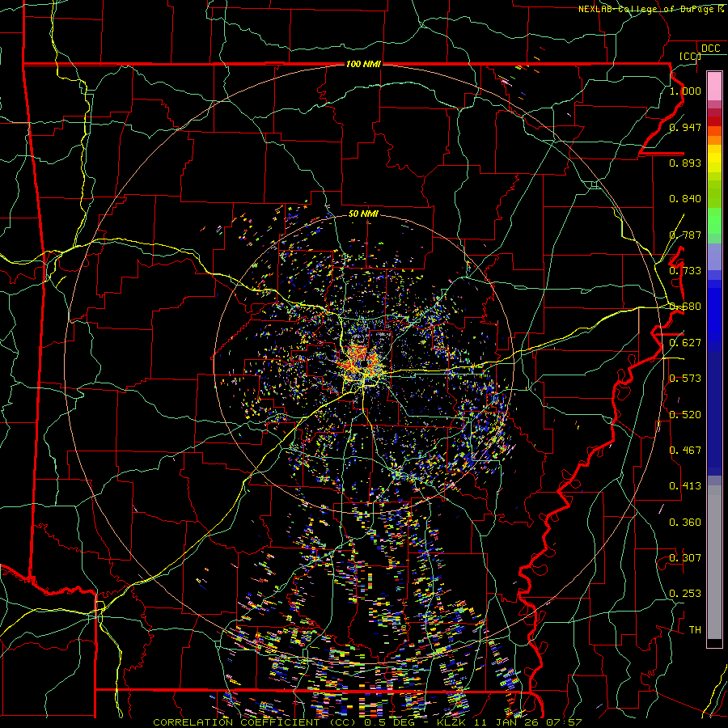Click the 0.627 scale value
The width and height of the screenshot is (728, 728).
[685, 343]
